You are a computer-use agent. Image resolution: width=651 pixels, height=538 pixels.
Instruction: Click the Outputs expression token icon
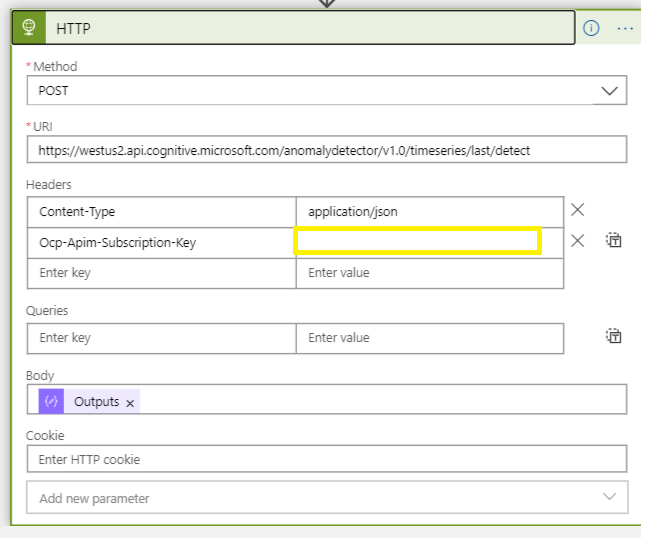(52, 401)
